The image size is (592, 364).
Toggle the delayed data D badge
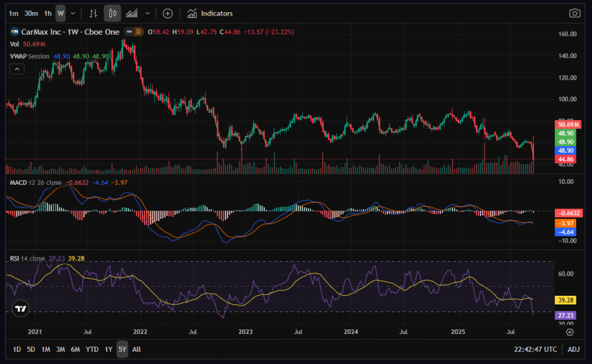(x=137, y=32)
